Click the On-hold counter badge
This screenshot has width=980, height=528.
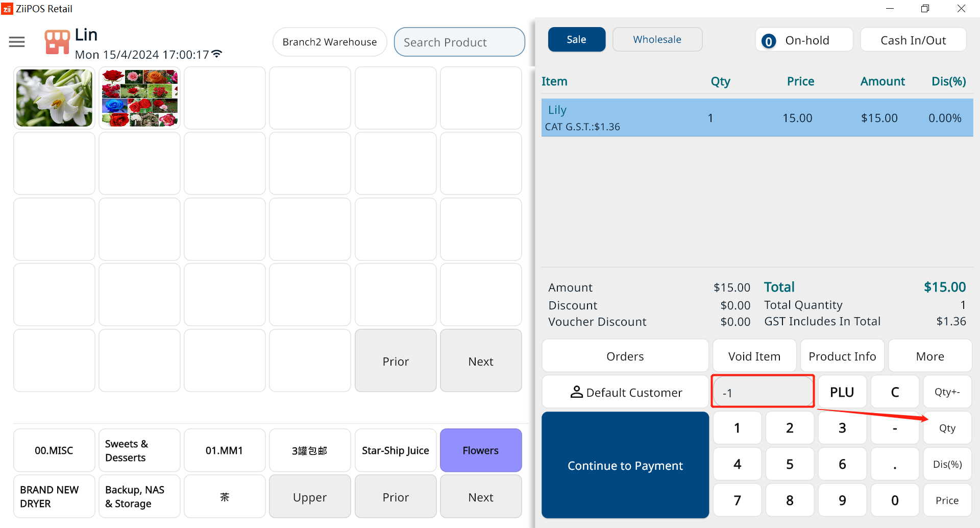[769, 41]
